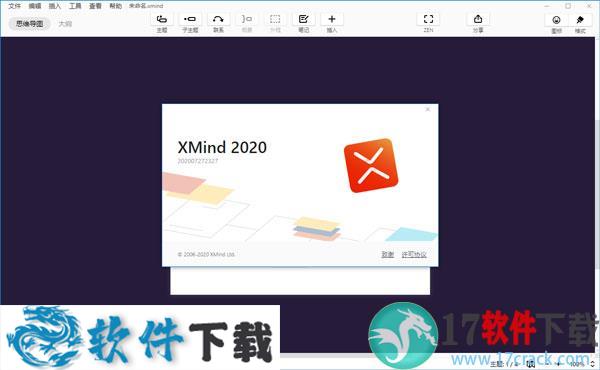Screen dimensions: 600x370
Task: Insert a subtopic (子主题) via toolbar
Action: click(x=190, y=19)
